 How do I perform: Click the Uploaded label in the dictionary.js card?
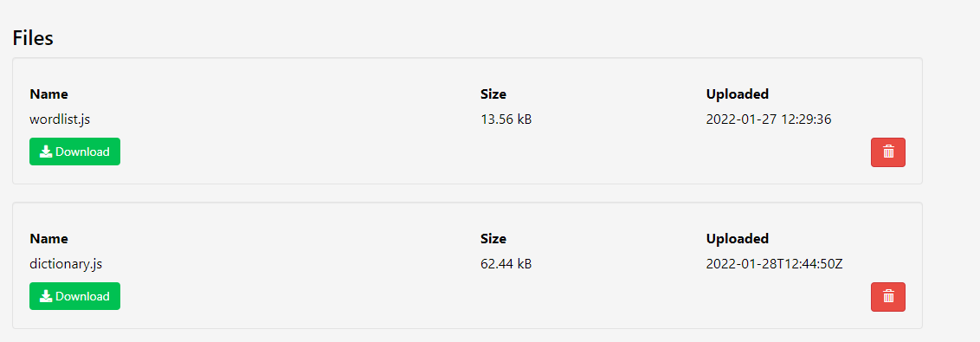[738, 239]
